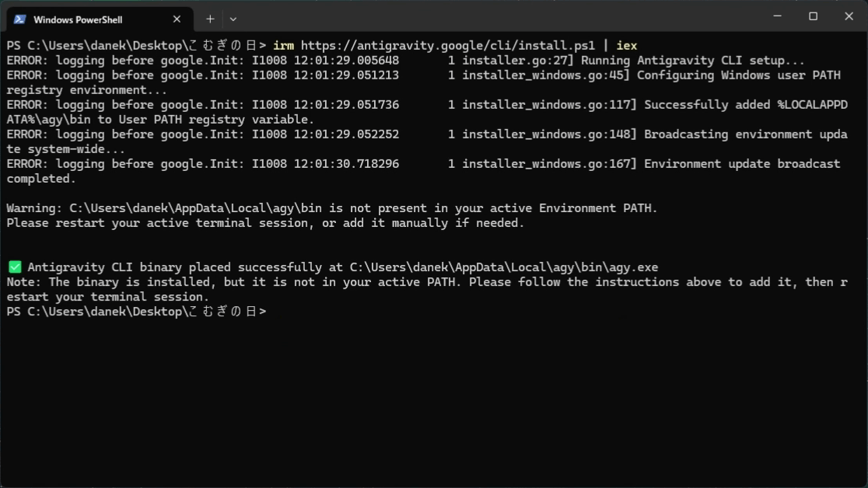Click the PowerShell icon in the tab
Screen dimensions: 868x488
(x=20, y=19)
